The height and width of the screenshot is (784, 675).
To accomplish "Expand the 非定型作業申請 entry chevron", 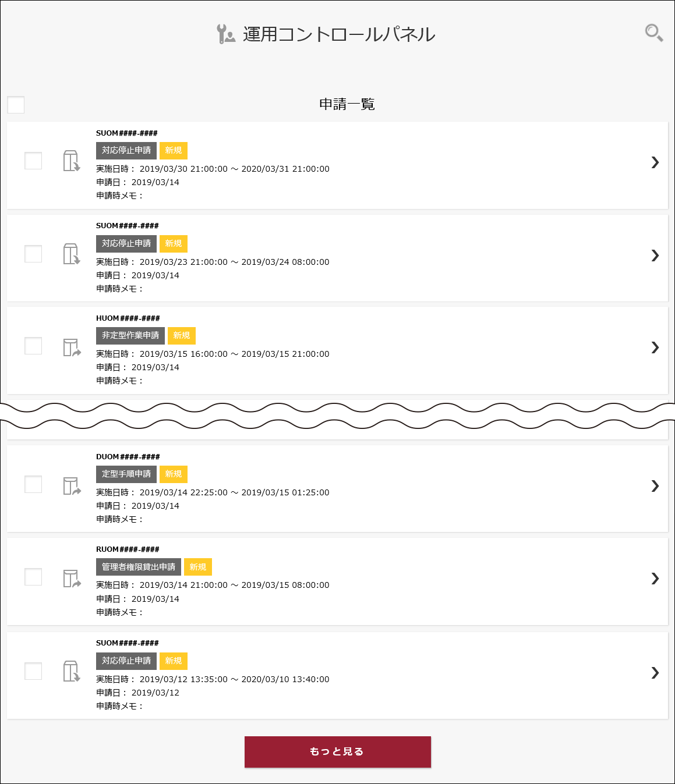I will 655,347.
